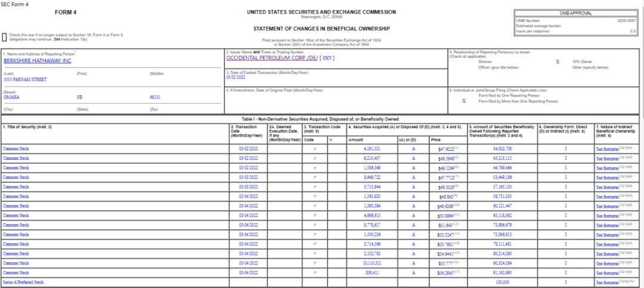The height and width of the screenshot is (288, 644).
Task: Click the amount 4,191,531
Action: tap(372, 148)
